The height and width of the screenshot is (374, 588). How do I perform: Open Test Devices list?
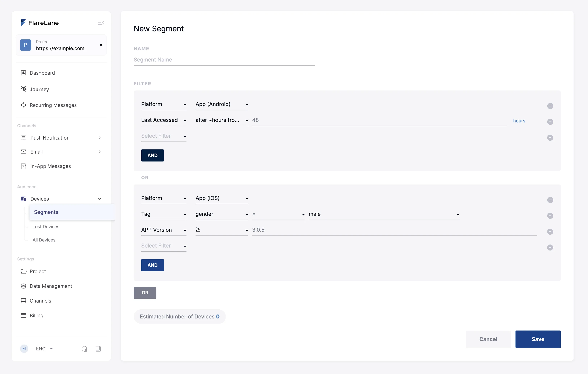pyautogui.click(x=46, y=227)
